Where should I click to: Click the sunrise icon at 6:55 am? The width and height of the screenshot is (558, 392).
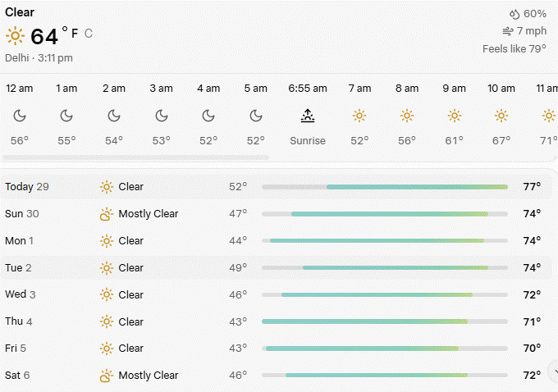click(x=308, y=116)
